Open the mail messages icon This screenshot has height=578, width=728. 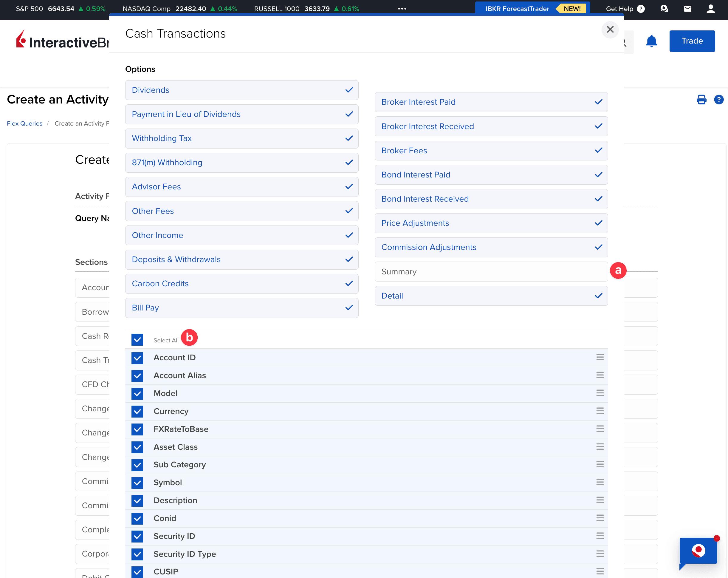pyautogui.click(x=687, y=9)
